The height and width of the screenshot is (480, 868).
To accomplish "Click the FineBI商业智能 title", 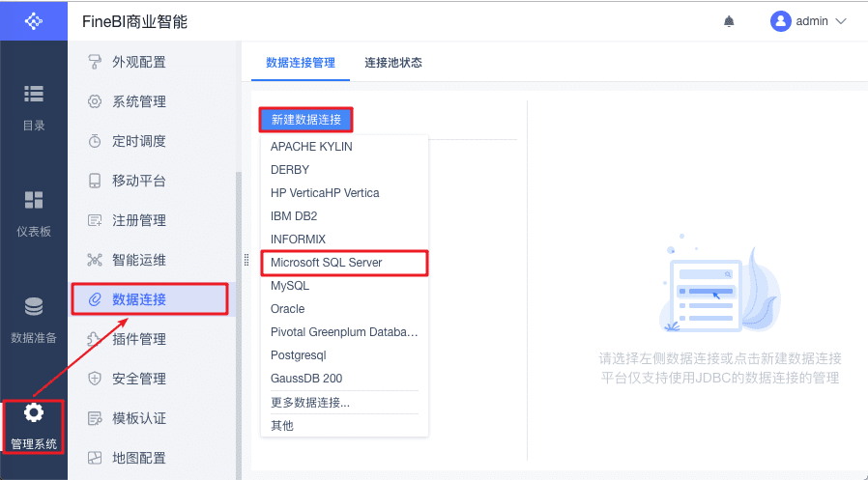I will (x=134, y=21).
